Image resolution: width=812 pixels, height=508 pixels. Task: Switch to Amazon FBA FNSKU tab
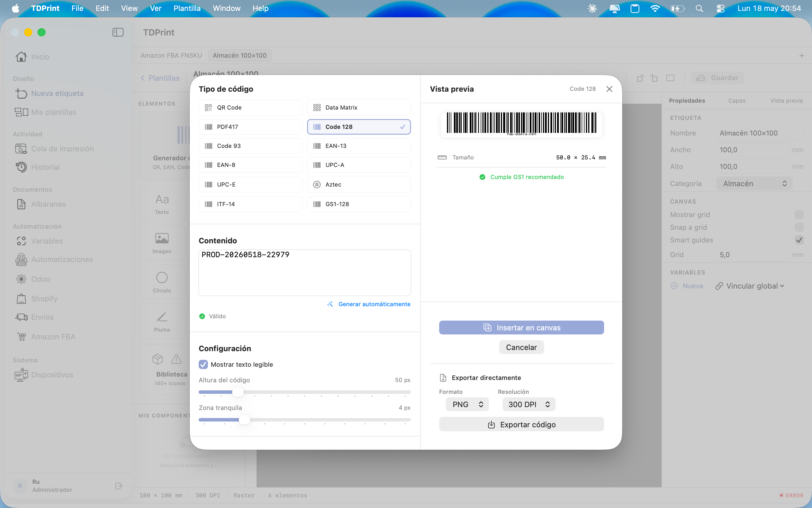tap(171, 55)
